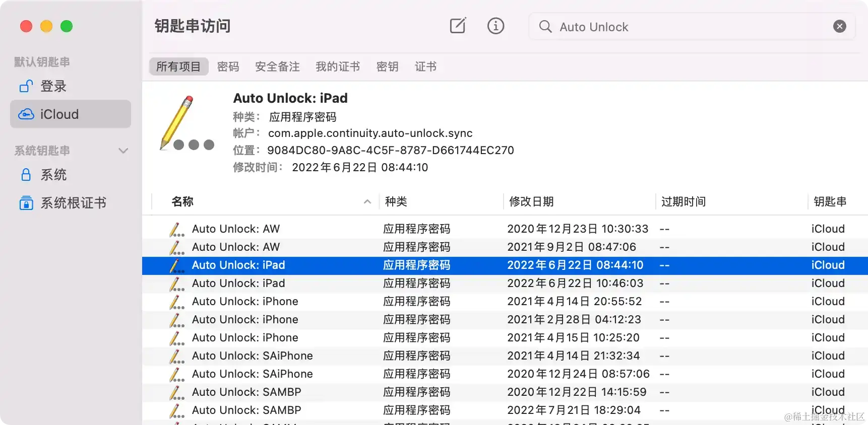Image resolution: width=868 pixels, height=425 pixels.
Task: Click the magnifier icon in search field
Action: (545, 27)
